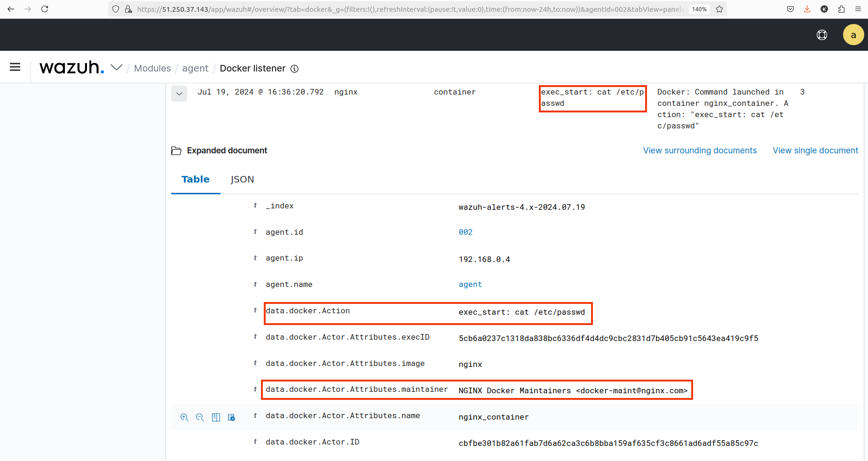Image resolution: width=868 pixels, height=461 pixels.
Task: Open the user avatar 'a' menu
Action: click(x=853, y=35)
